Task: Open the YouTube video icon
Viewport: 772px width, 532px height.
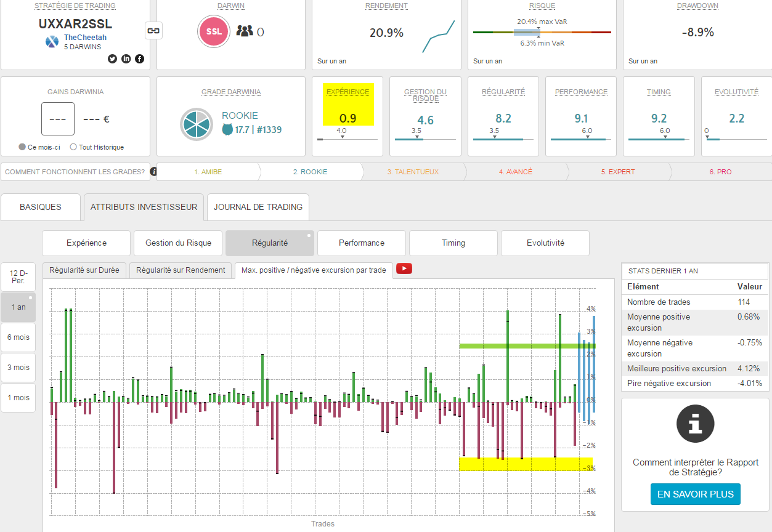Action: (404, 268)
